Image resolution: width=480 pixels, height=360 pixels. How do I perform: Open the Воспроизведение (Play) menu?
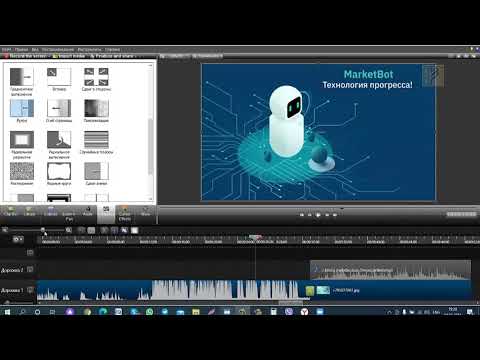coord(57,50)
